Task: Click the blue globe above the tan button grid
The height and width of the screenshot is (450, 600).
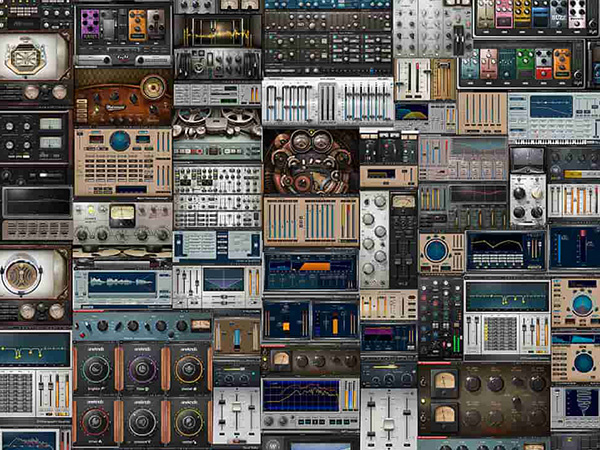Action: pyautogui.click(x=120, y=141)
